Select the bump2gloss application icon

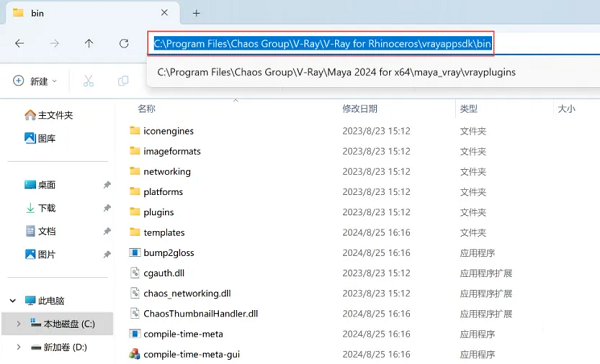tap(135, 253)
